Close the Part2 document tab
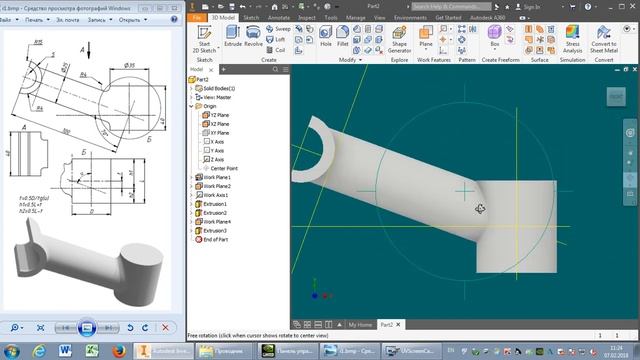This screenshot has height=360, width=640. [x=398, y=324]
